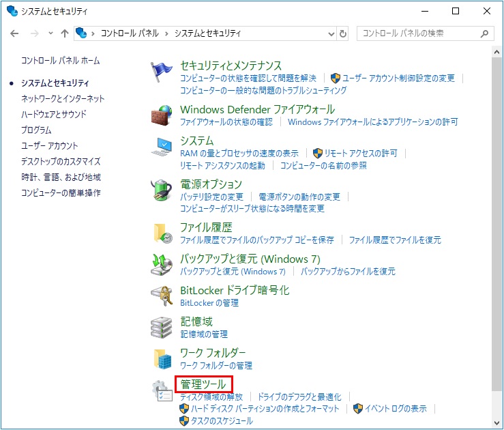
Task: Click the vertical scrollbar thumb
Action: [496, 224]
